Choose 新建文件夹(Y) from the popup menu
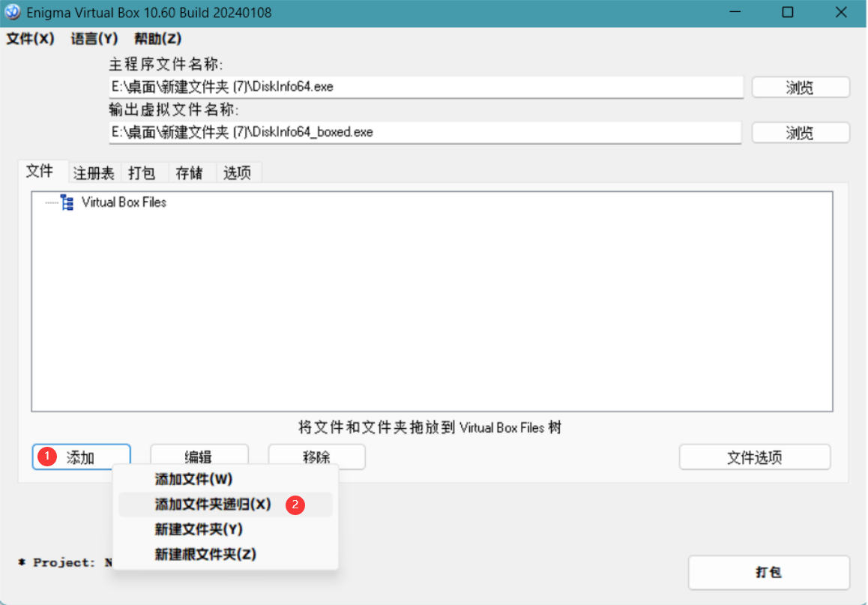Screen dimensions: 868x605 (226, 530)
